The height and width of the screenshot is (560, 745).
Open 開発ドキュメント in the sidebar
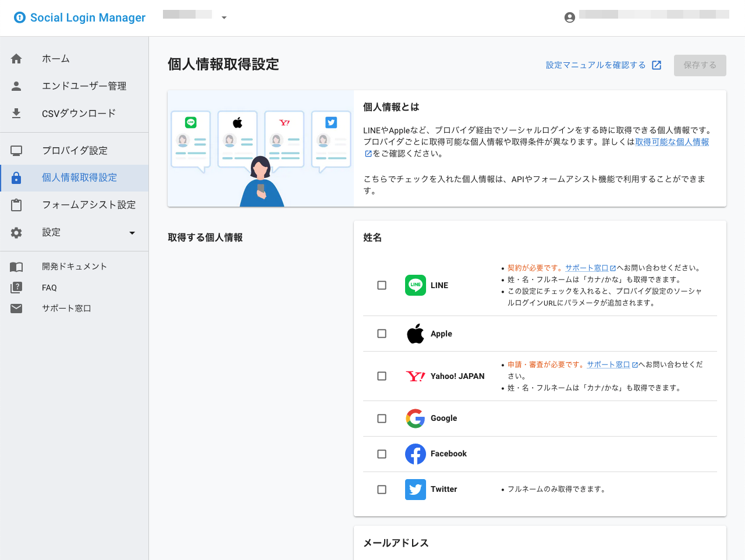click(x=74, y=267)
